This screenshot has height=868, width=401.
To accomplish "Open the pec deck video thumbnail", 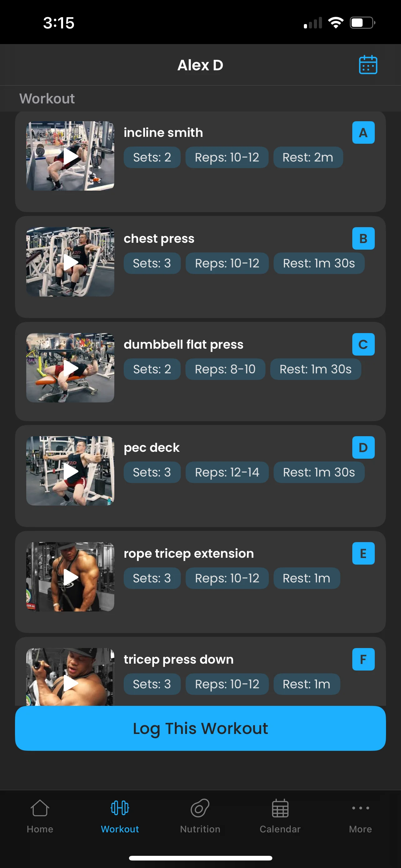I will [x=70, y=471].
